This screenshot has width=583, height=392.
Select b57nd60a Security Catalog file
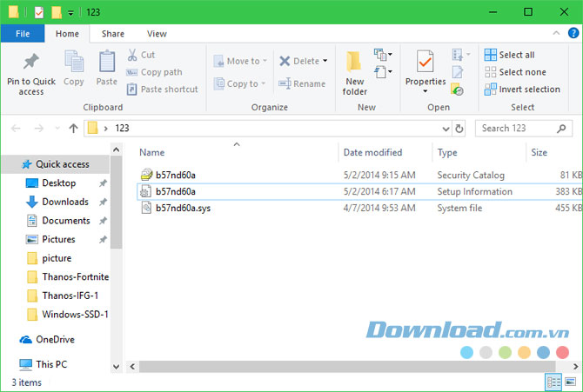(x=360, y=175)
